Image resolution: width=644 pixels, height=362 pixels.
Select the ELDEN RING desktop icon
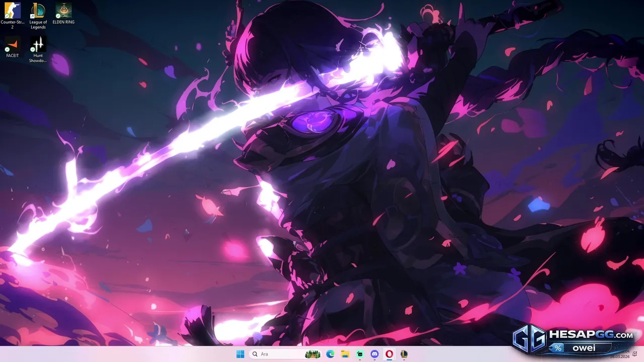point(63,14)
